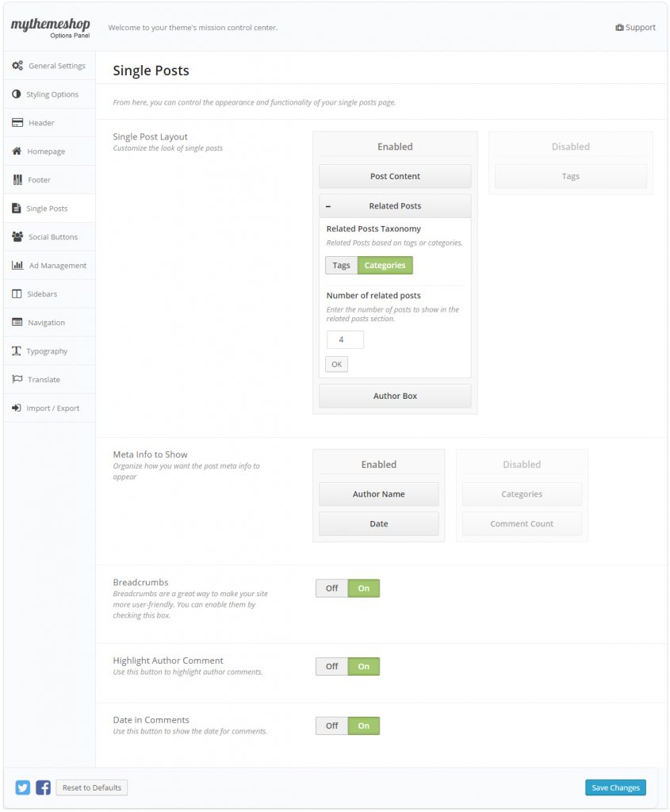Click the Twitter icon in footer
Screen dimensions: 670x812
23,787
